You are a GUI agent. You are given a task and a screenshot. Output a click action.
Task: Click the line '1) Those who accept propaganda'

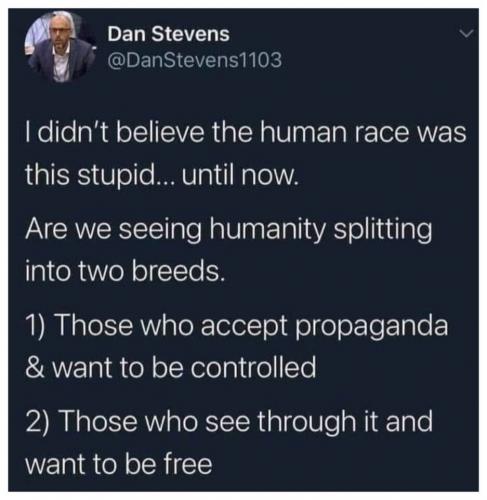pos(237,326)
